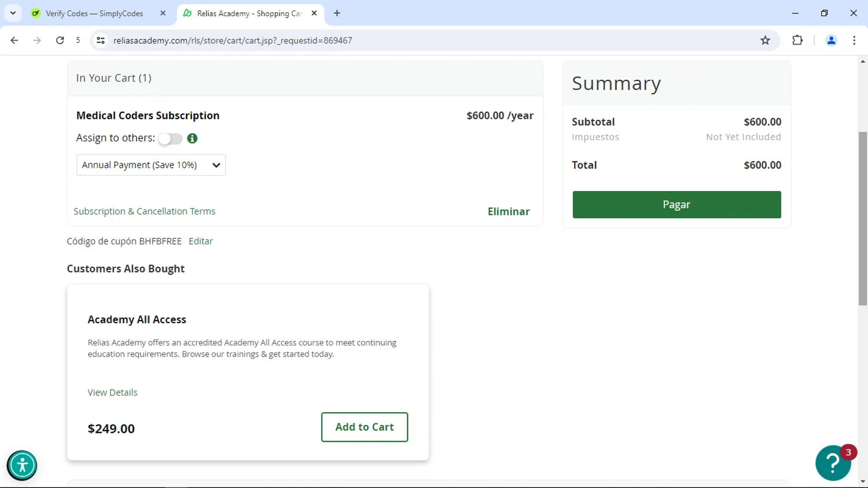Viewport: 868px width, 488px height.
Task: Open the tab search dropdown arrow
Action: [13, 13]
